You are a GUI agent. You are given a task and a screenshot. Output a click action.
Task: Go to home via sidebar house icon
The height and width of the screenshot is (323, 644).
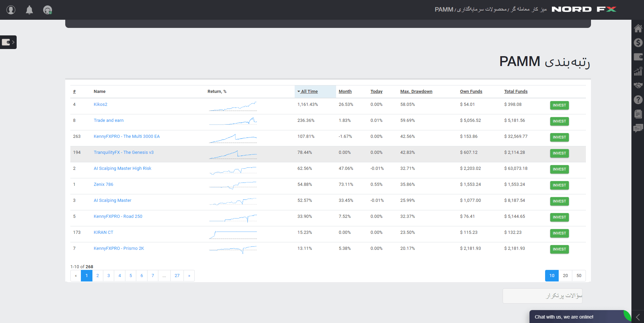pos(638,28)
